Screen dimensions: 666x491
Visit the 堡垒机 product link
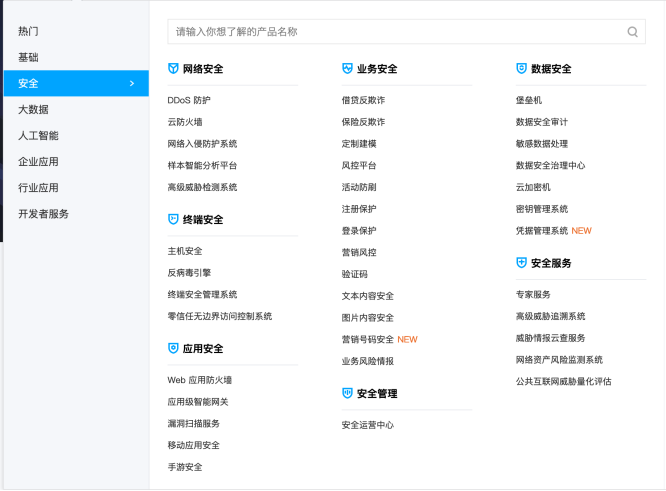click(x=528, y=100)
